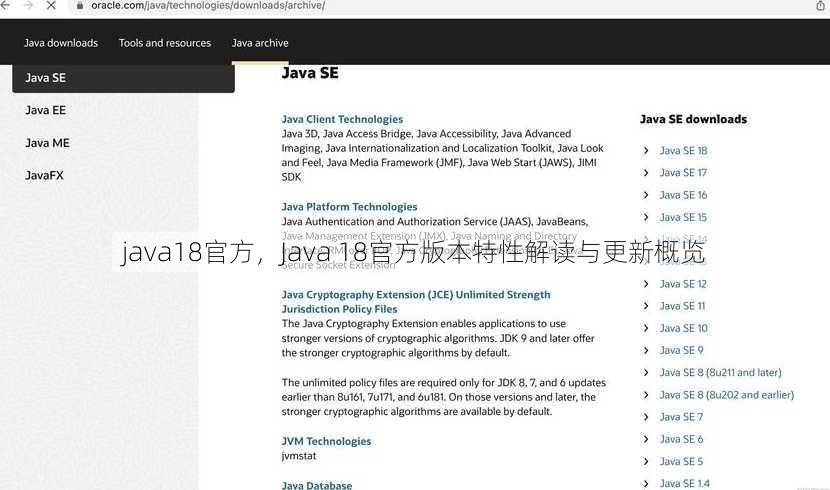Click the chevron beside Java SE 7
This screenshot has width=830, height=490.
[646, 417]
